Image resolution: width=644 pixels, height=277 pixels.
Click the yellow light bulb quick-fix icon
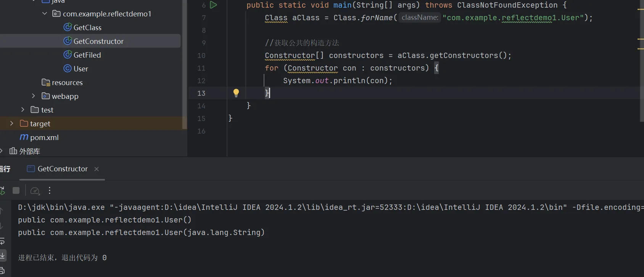236,93
